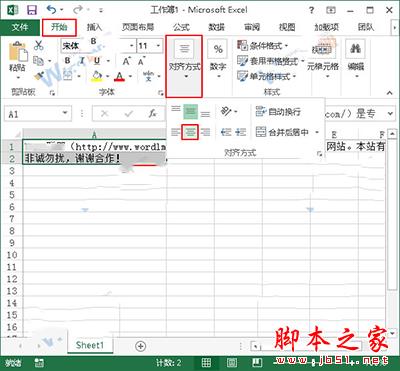Open the 编辑 editing group with binoculars
Screen dimensions: 400x371
[x=356, y=59]
